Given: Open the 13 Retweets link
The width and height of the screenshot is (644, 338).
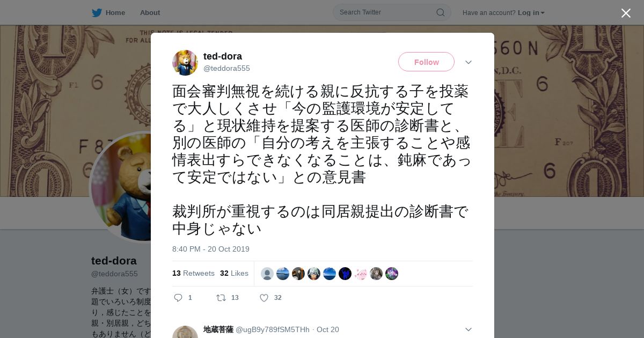Looking at the screenshot, I should coord(193,273).
